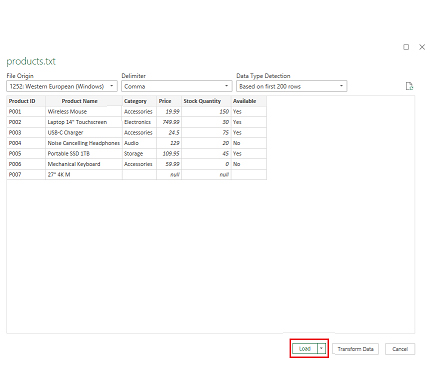Click the price 24.5 cell

[x=169, y=132]
